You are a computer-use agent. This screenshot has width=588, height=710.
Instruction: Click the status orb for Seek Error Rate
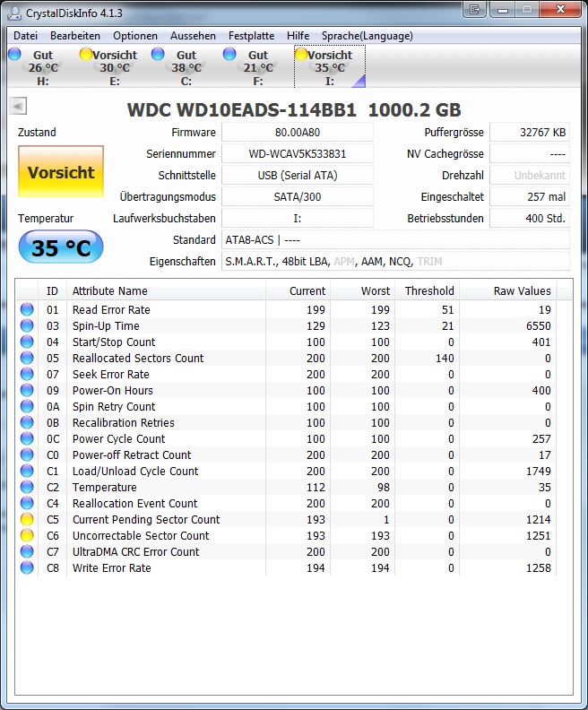click(x=27, y=374)
